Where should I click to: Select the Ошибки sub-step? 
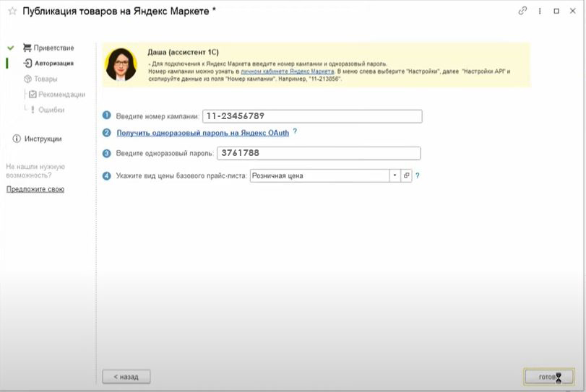click(x=51, y=110)
